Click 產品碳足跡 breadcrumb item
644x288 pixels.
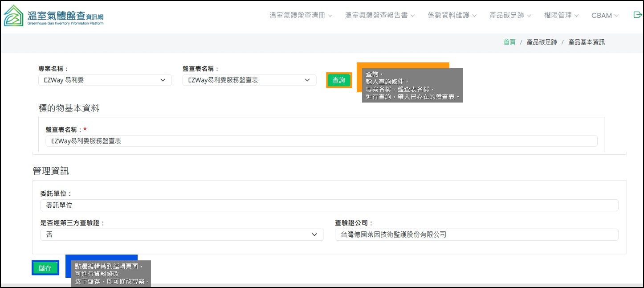(x=542, y=42)
